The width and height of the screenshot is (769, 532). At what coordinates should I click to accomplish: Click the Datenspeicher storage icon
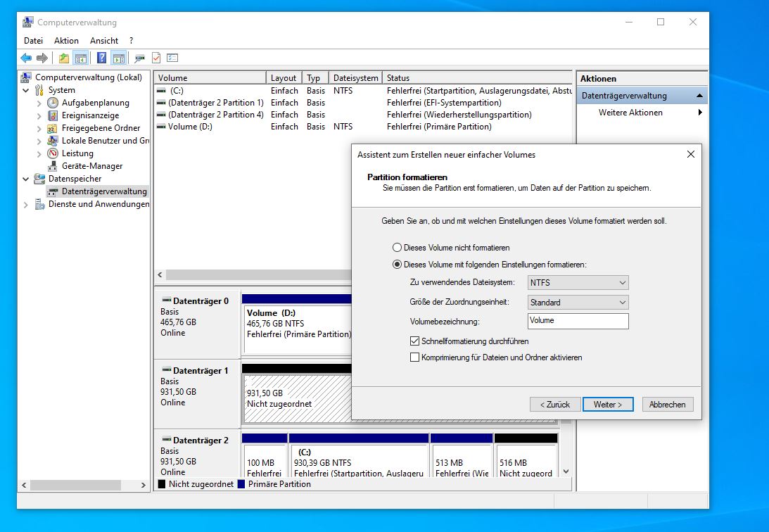click(x=39, y=179)
